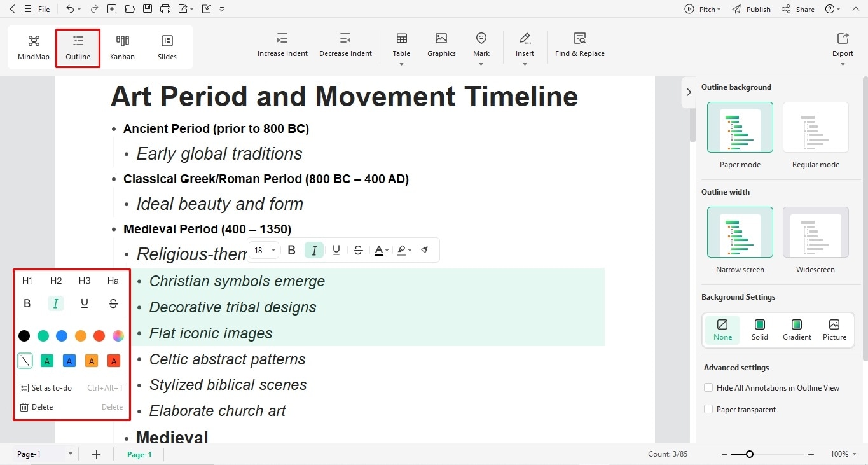868x465 pixels.
Task: Open the Insert dropdown
Action: [x=525, y=48]
